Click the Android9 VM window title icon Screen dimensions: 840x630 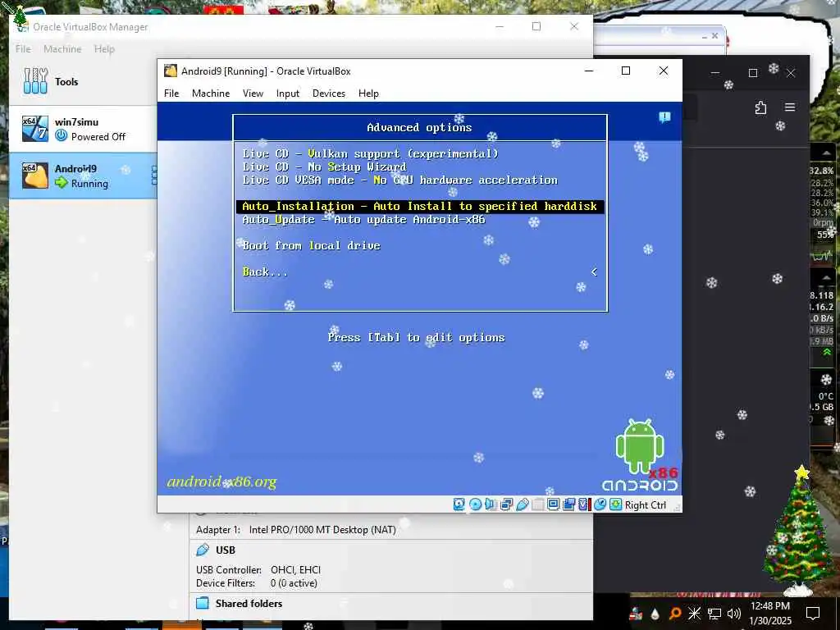(x=171, y=71)
